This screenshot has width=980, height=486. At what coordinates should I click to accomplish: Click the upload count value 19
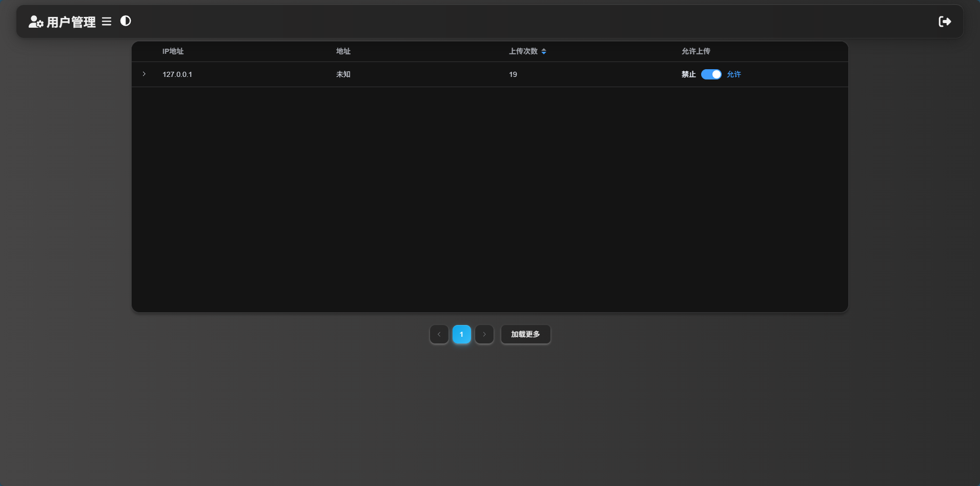513,74
